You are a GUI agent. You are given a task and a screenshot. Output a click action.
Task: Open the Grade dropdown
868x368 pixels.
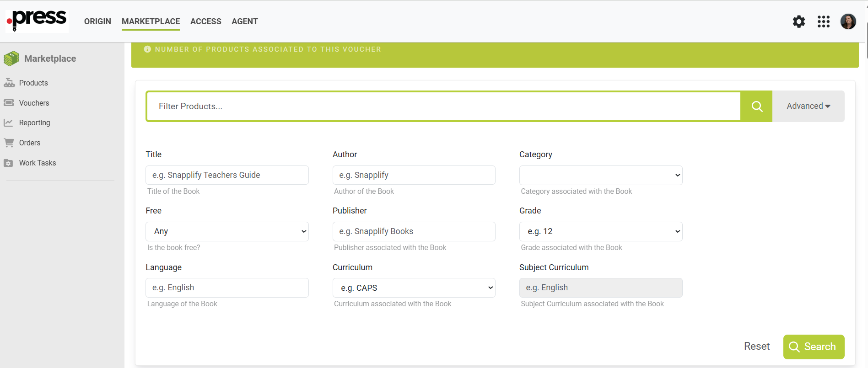601,231
